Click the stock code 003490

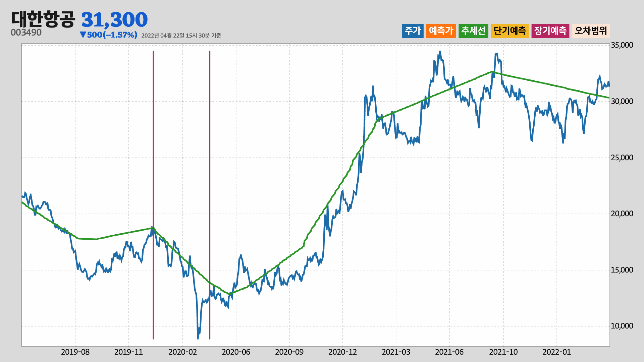pyautogui.click(x=26, y=33)
